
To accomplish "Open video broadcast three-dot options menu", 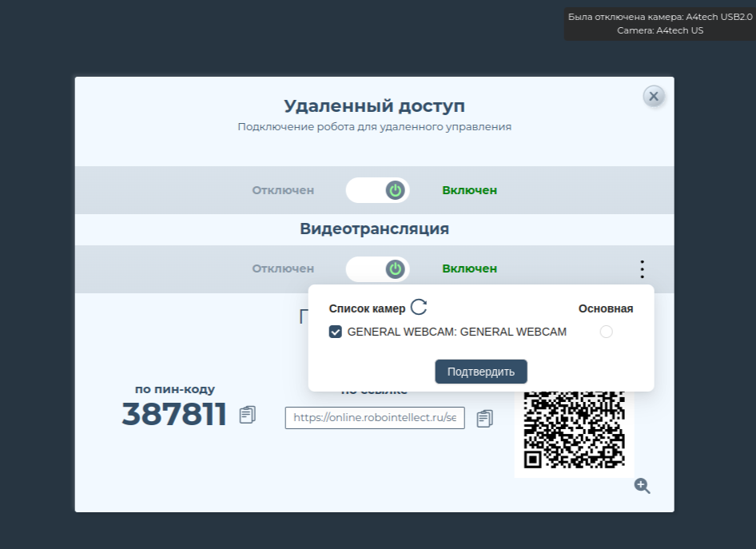I will point(642,269).
